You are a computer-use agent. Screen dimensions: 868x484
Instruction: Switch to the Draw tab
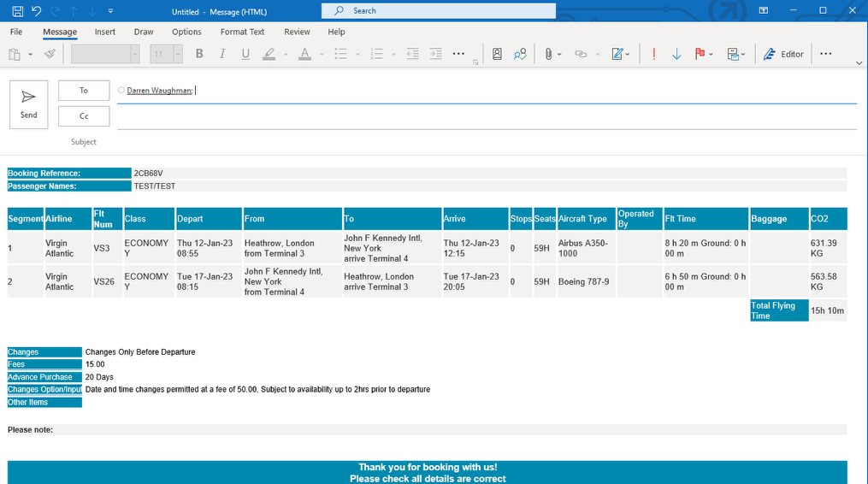coord(144,32)
